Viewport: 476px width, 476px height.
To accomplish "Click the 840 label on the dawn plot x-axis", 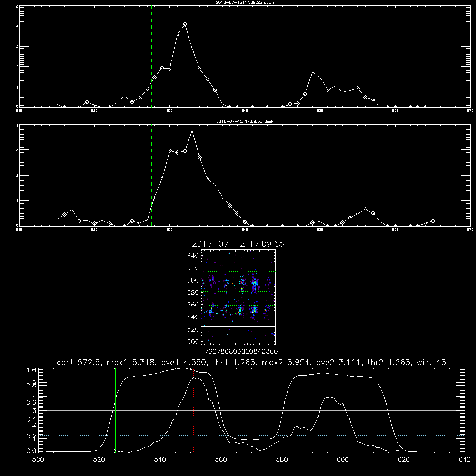I will click(245, 111).
